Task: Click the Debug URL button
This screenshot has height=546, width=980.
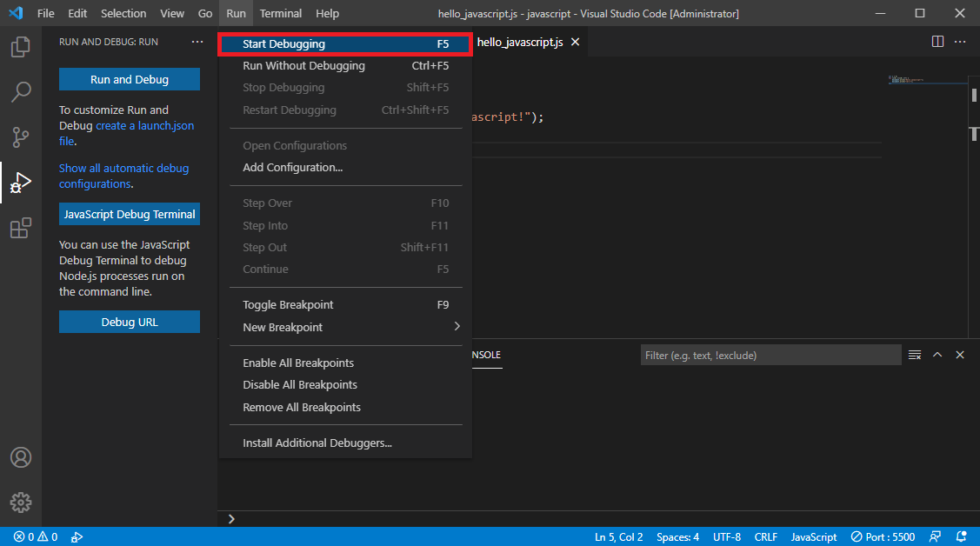Action: point(130,322)
